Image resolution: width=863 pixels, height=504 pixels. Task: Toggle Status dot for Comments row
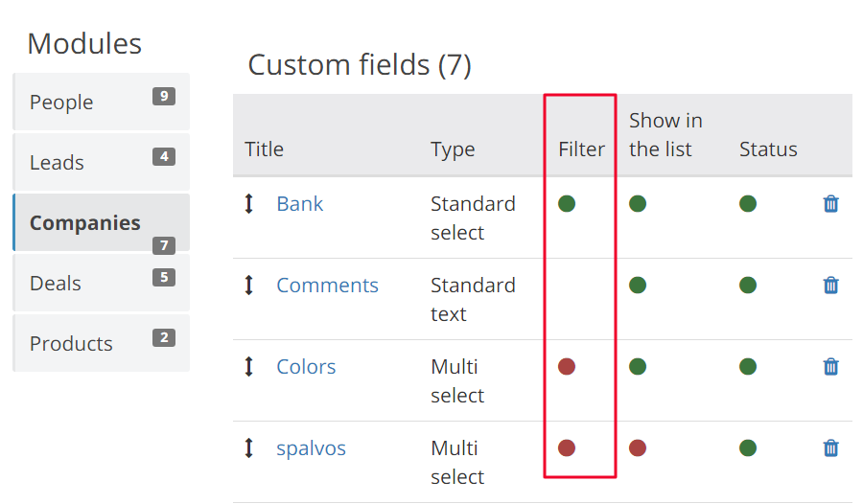point(747,285)
